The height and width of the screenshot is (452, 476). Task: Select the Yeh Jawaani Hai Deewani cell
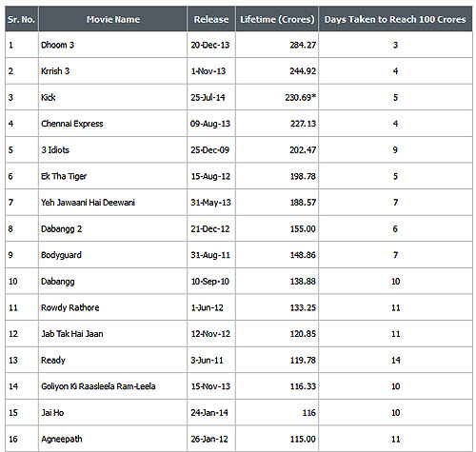pos(112,203)
